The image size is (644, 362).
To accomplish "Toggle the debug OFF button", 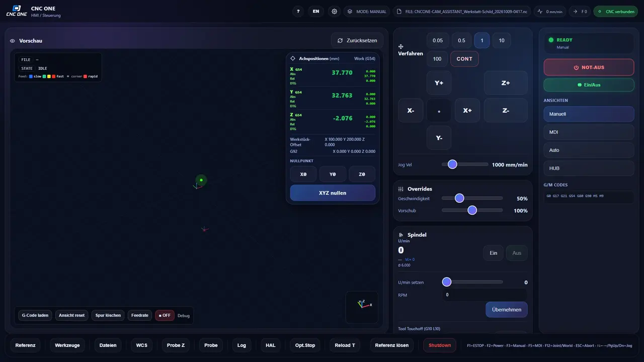I will click(165, 315).
